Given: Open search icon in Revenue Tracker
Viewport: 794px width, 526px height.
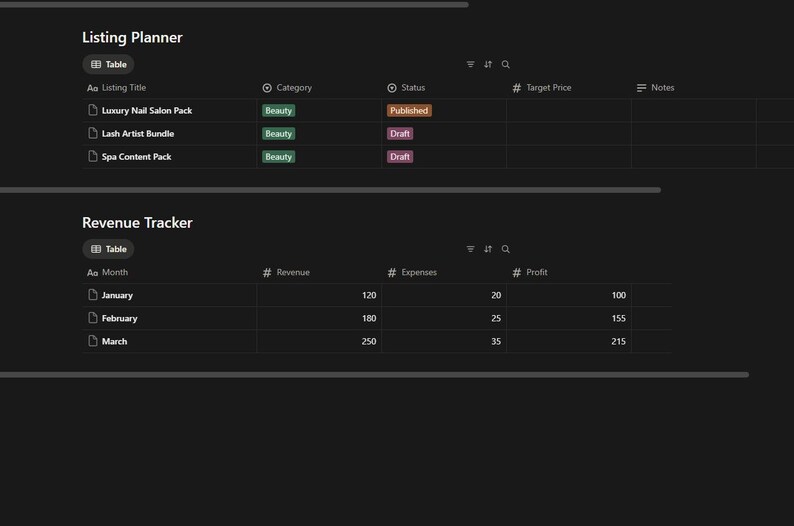Looking at the screenshot, I should click(505, 249).
